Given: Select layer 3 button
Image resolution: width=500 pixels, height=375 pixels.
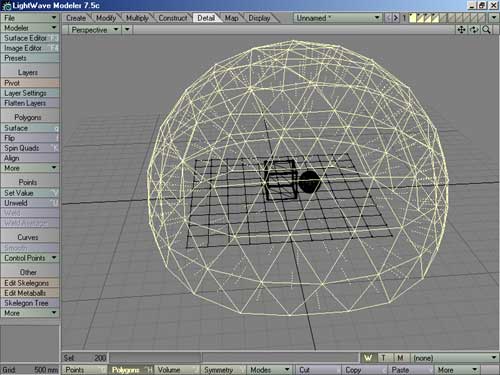Looking at the screenshot, I should (428, 18).
